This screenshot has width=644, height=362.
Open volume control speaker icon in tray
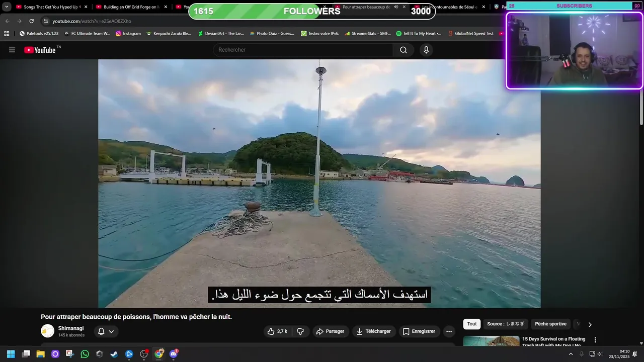coord(600,354)
